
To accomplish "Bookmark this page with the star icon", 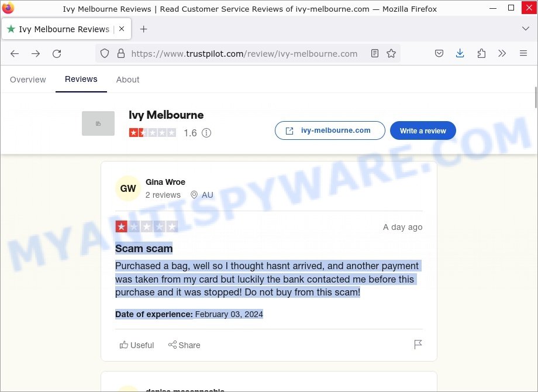I will coord(391,54).
